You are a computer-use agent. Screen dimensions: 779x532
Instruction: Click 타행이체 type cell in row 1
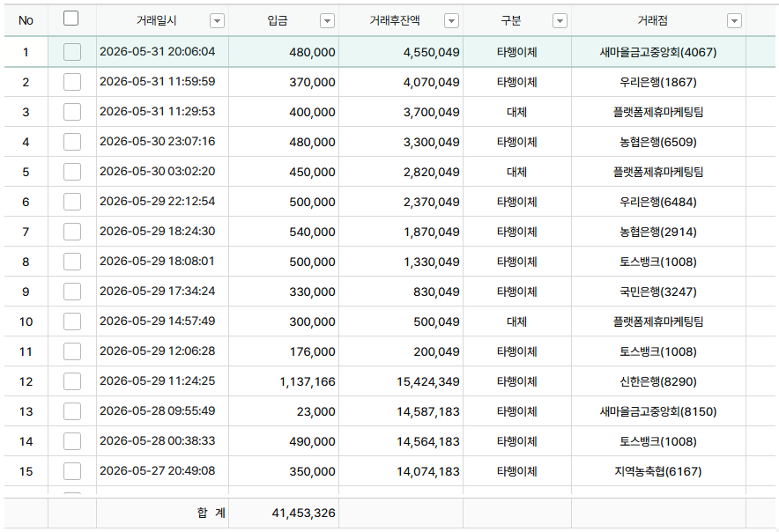(516, 52)
